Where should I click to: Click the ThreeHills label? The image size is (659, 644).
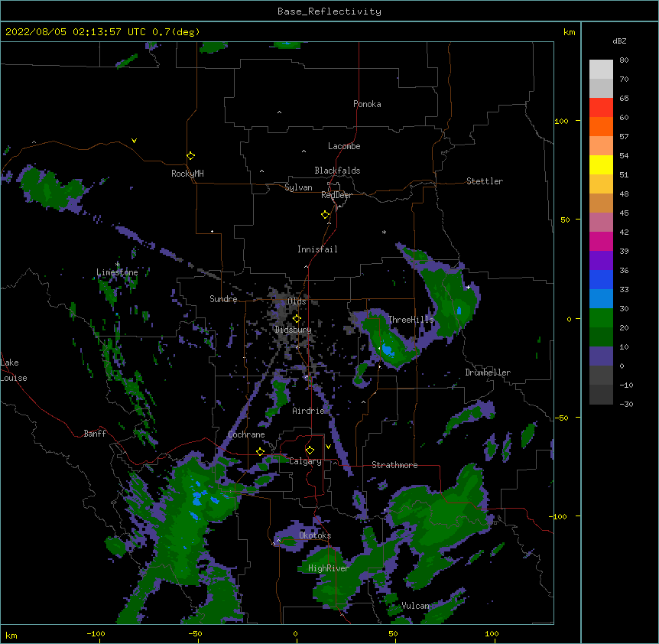[x=411, y=320]
